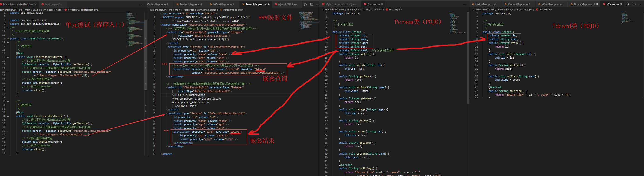The width and height of the screenshot is (644, 176).
Task: Place cursor on 'SELECT p.*,idcard.code' line
Action: pos(189,95)
